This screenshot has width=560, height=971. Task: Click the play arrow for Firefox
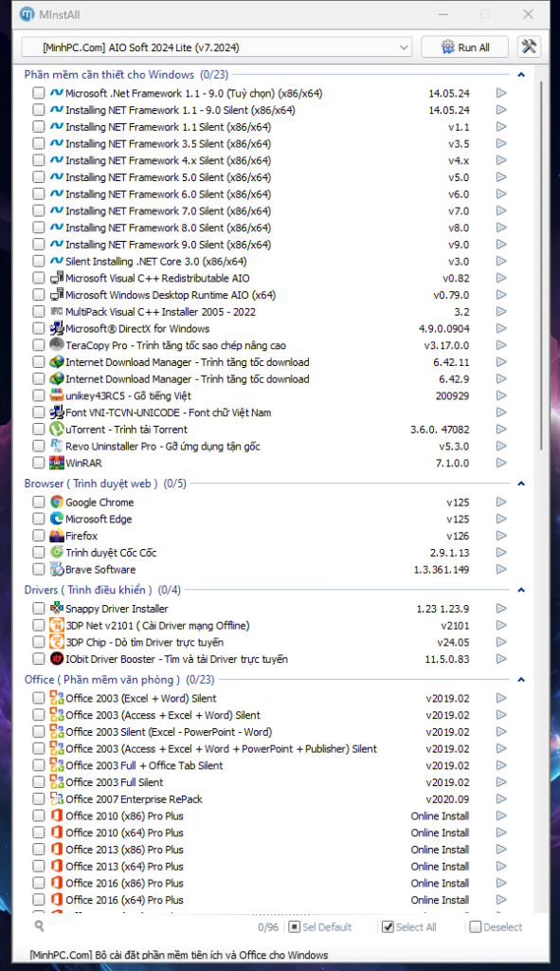(501, 536)
